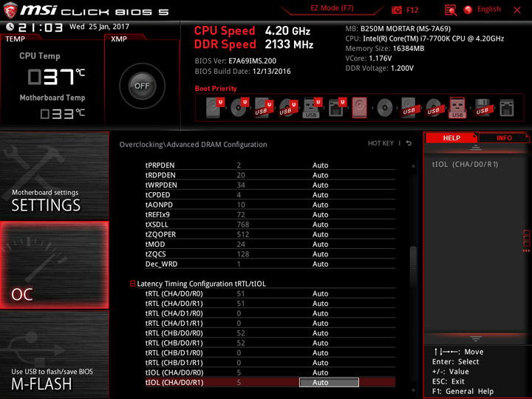Image resolution: width=532 pixels, height=399 pixels.
Task: Click the MSI dragon shield logo
Action: pos(10,10)
